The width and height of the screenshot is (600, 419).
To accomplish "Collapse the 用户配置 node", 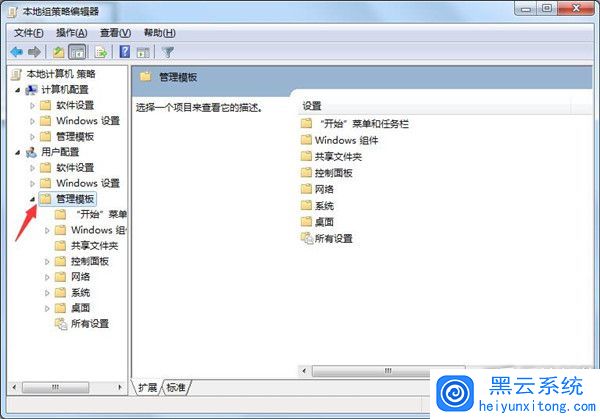I will point(18,152).
